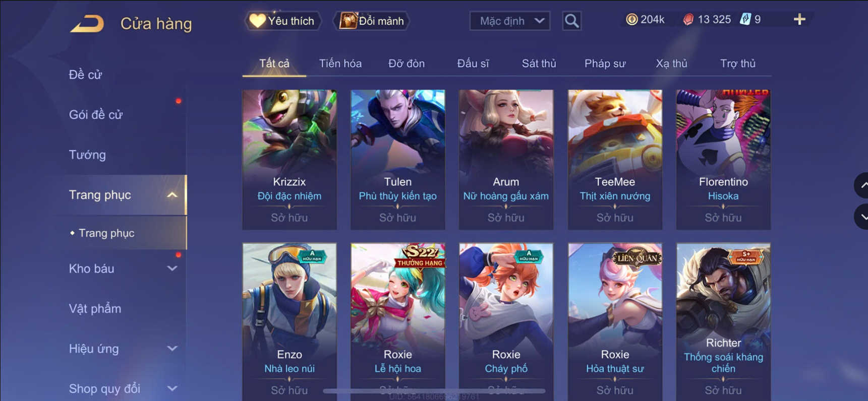Click the plus icon to add currency
Viewport: 868px width, 401px height.
(799, 20)
